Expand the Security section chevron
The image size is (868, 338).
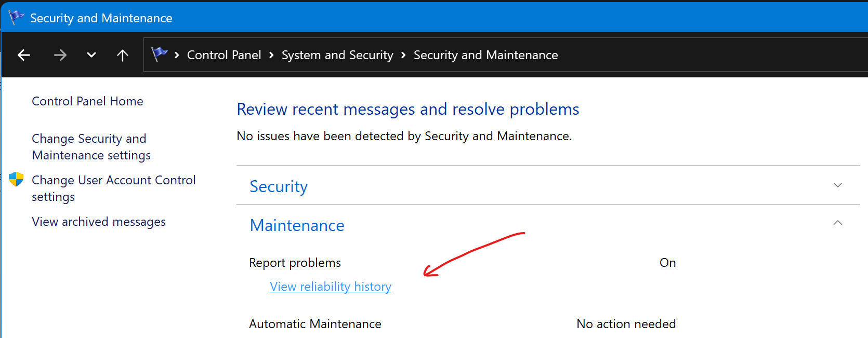pos(837,185)
